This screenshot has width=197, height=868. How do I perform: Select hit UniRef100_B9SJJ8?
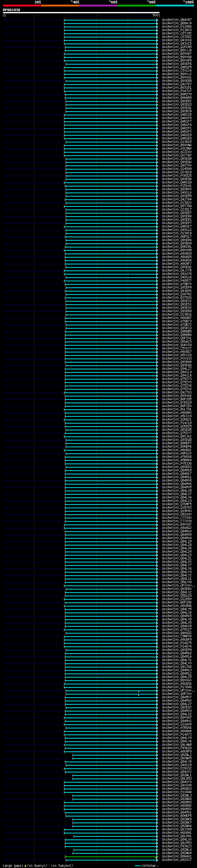(x=177, y=50)
